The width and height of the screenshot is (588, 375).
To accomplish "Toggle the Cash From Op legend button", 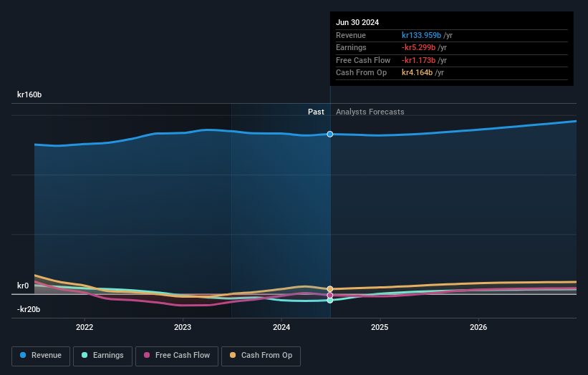I will [x=261, y=356].
